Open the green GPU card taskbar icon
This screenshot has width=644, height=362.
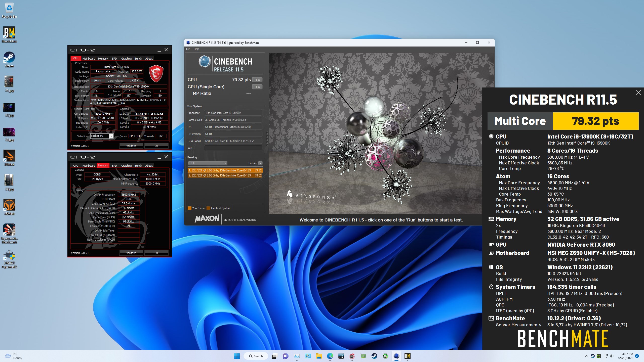coord(363,356)
